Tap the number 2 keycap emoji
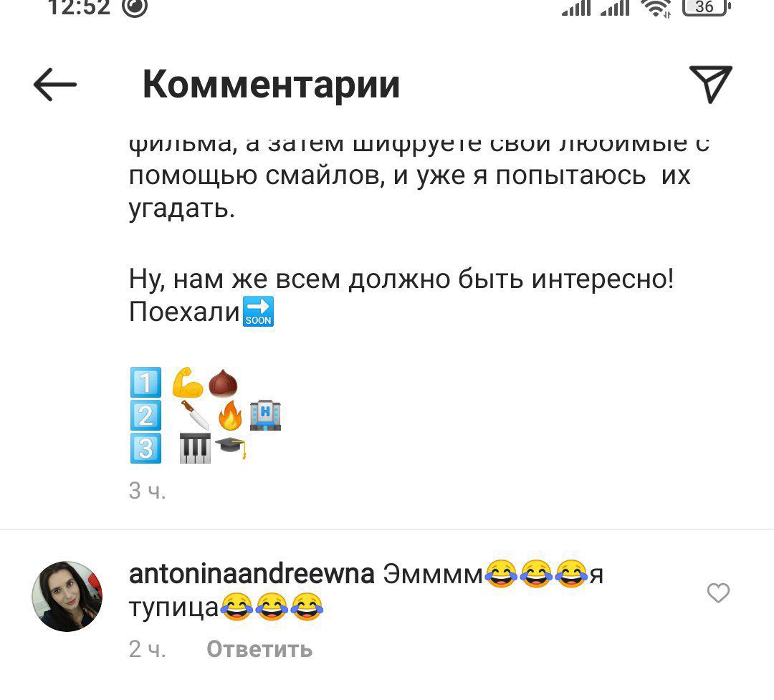The height and width of the screenshot is (700, 774). tap(145, 415)
